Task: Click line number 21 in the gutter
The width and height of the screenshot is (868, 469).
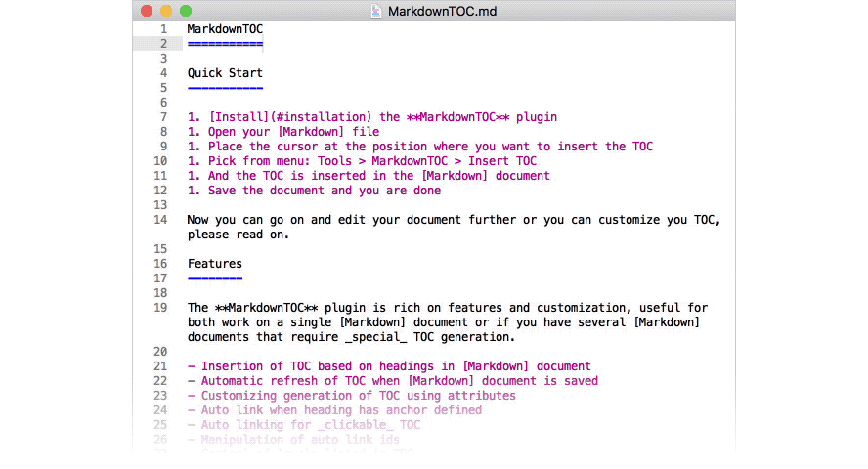Action: point(160,366)
